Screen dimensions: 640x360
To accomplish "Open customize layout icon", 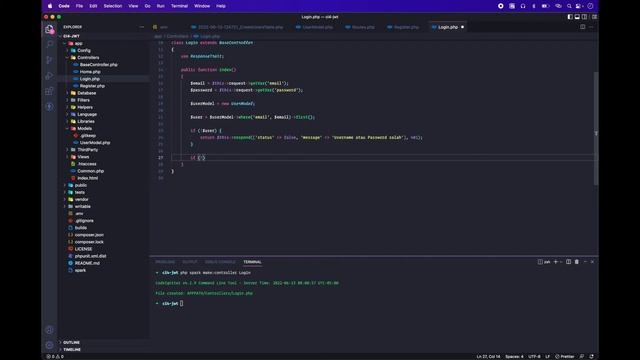I will pos(594,17).
